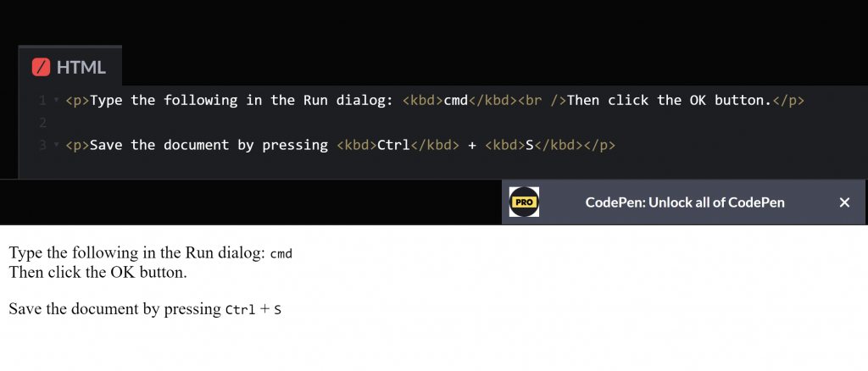Click the red HTML slash icon
868x371 pixels.
[41, 67]
